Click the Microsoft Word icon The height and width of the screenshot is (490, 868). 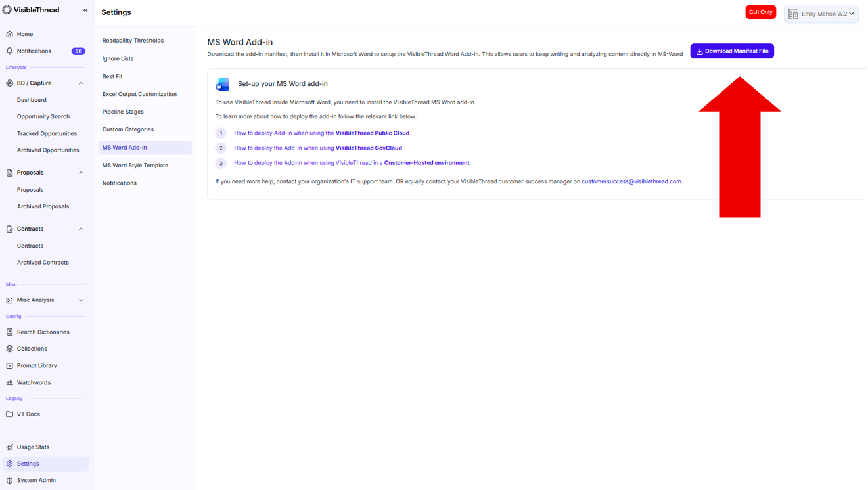(x=223, y=84)
